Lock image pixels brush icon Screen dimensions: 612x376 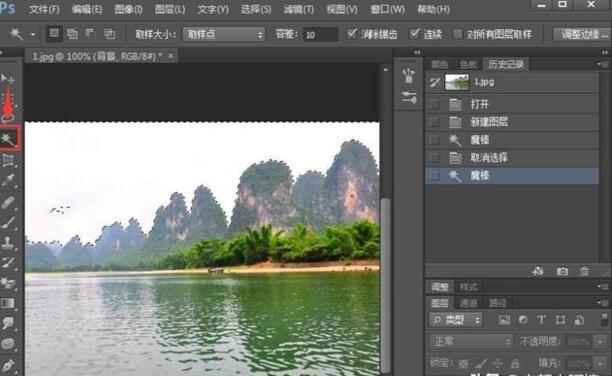coord(481,364)
